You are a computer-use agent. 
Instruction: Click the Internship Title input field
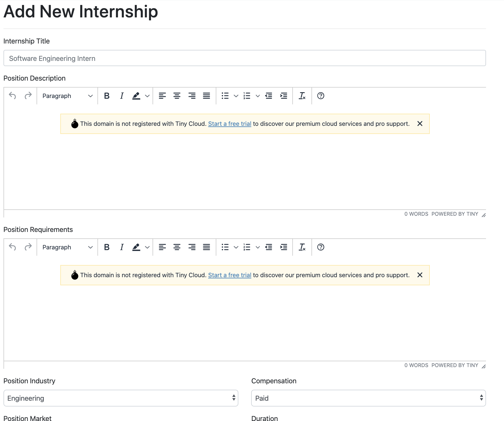[244, 58]
